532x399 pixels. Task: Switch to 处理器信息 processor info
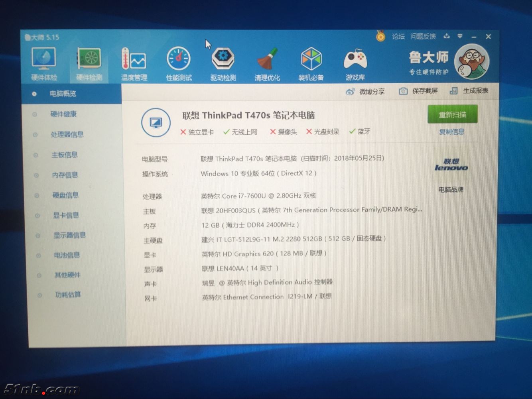(67, 134)
